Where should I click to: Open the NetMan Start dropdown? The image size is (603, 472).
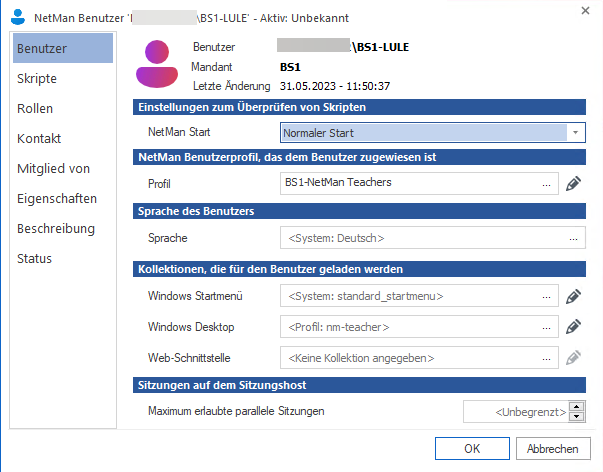coord(576,132)
